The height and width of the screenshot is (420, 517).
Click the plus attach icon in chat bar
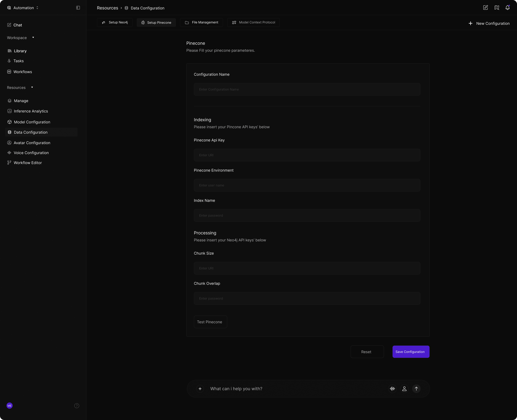(x=200, y=389)
